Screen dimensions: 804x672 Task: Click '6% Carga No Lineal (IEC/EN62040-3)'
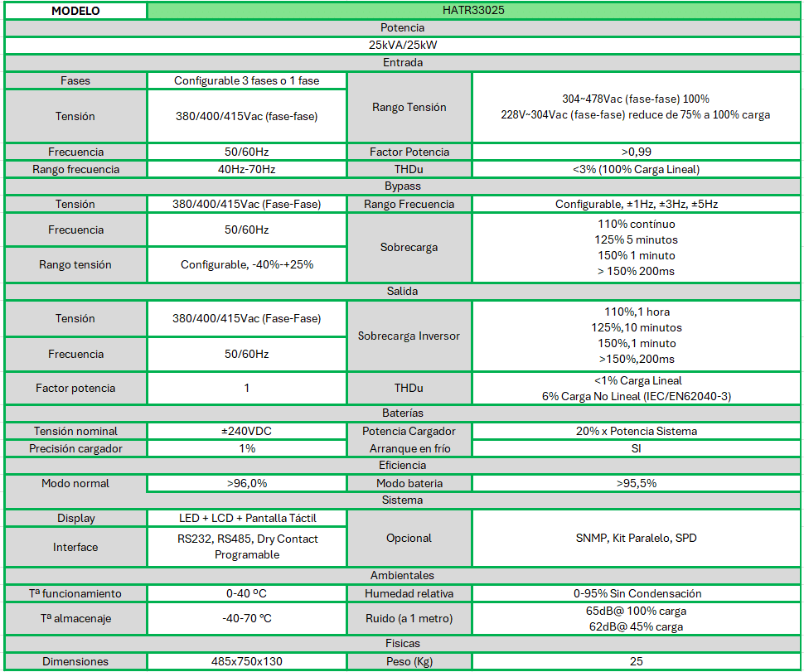[x=636, y=396]
